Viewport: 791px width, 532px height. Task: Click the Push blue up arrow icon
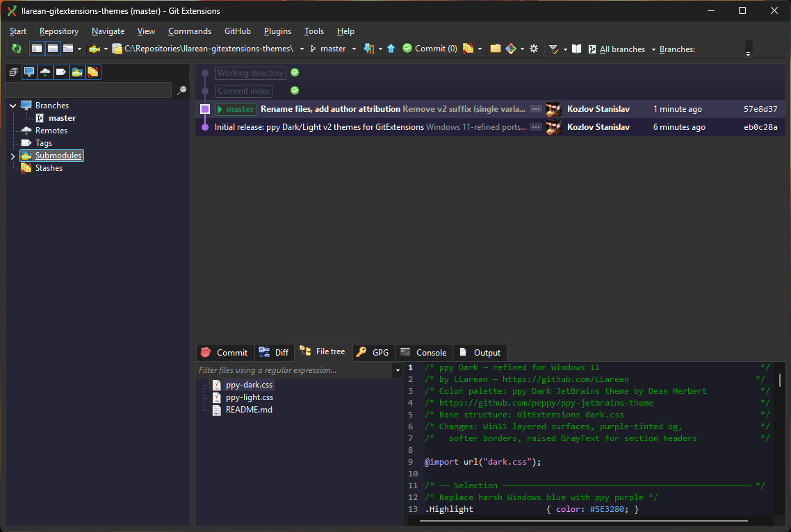(391, 49)
